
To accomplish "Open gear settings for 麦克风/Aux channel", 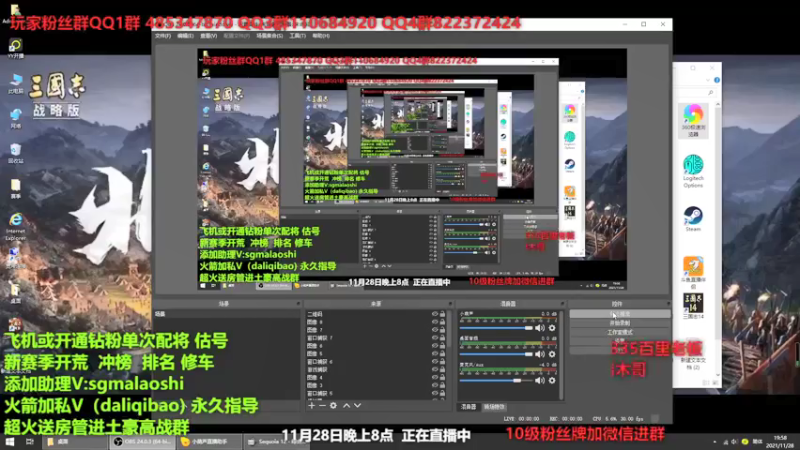I will (x=552, y=381).
